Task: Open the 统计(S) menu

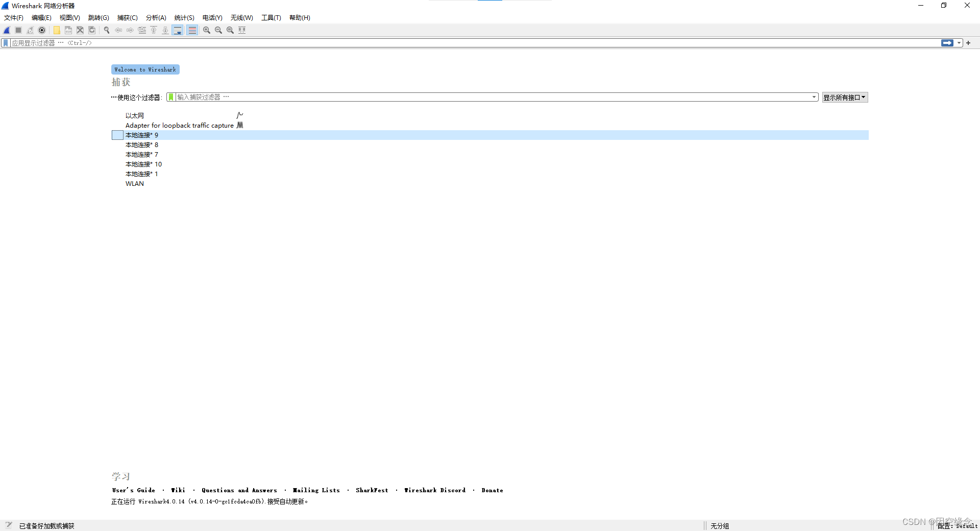Action: pos(184,18)
